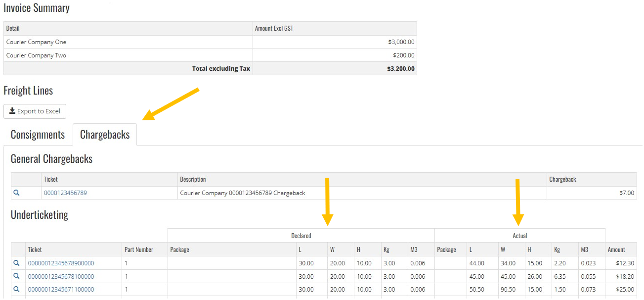
Task: Inspect magnifier icon for ticket 00000012345671100000
Action: [17, 289]
